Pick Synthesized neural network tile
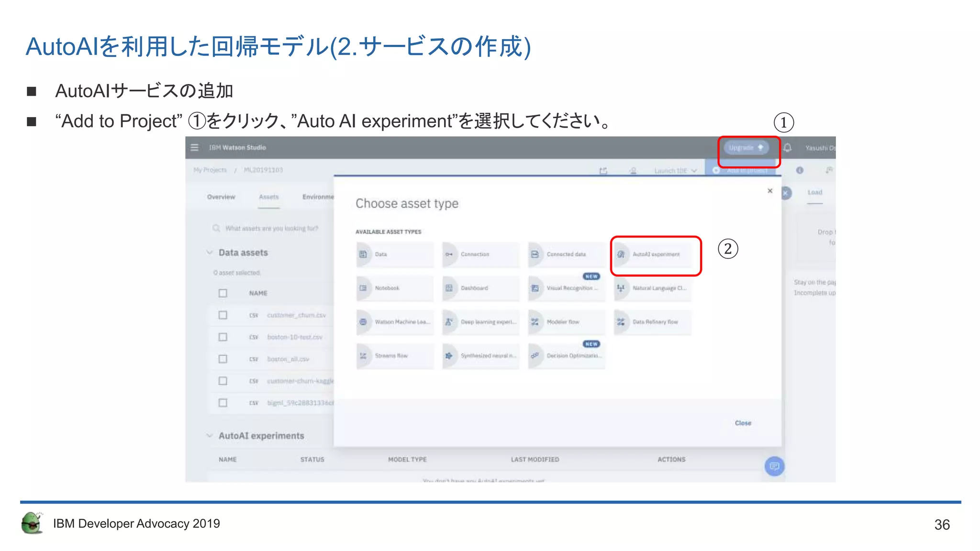Screen dimensions: 980x551 [480, 356]
